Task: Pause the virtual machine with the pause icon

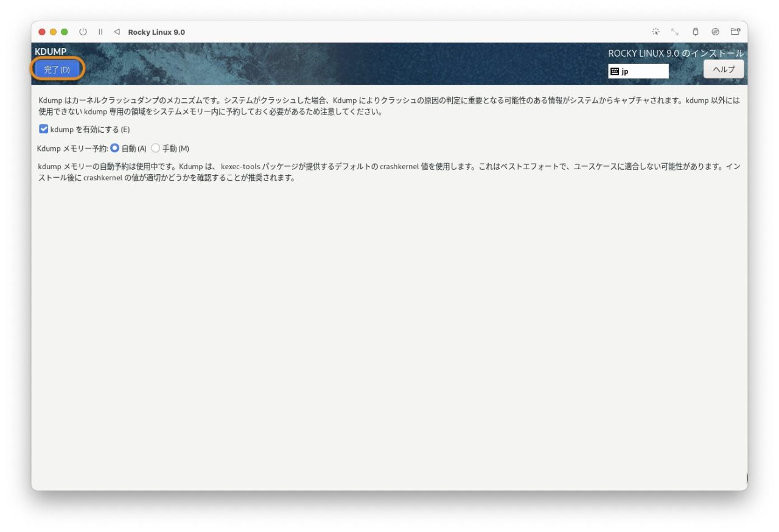Action: pos(100,32)
